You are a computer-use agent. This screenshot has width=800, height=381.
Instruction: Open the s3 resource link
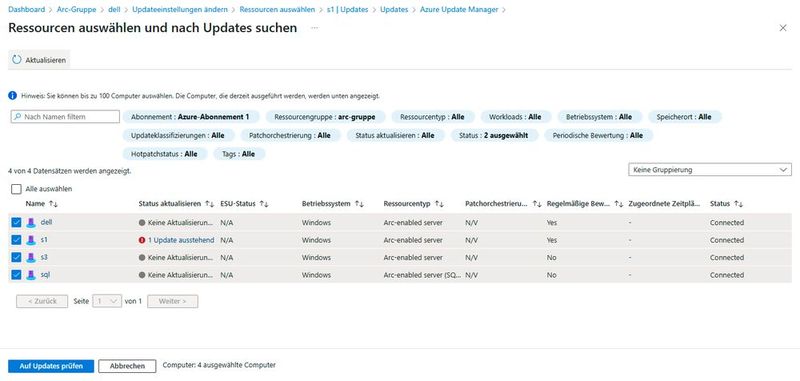pos(44,257)
